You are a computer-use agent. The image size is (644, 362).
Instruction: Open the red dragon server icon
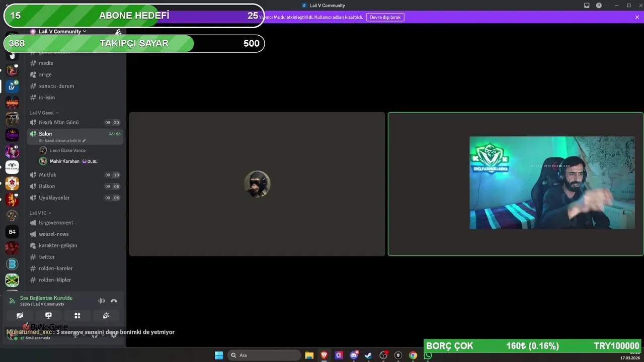(x=12, y=70)
